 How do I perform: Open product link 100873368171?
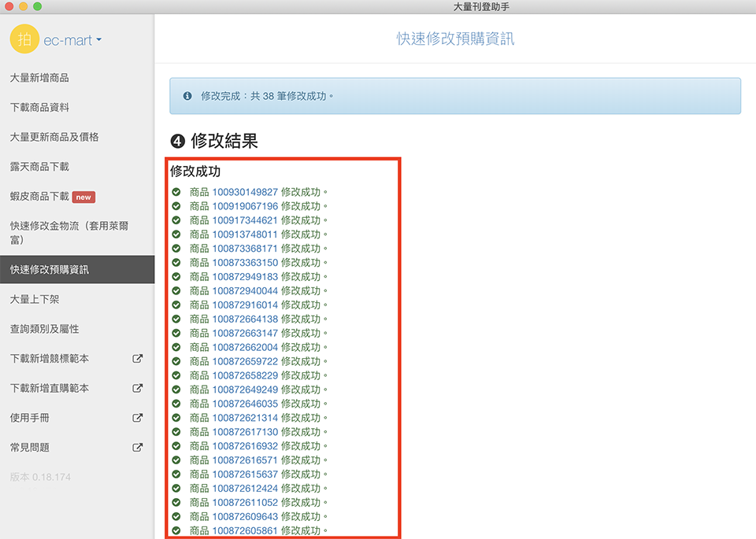[x=245, y=249]
